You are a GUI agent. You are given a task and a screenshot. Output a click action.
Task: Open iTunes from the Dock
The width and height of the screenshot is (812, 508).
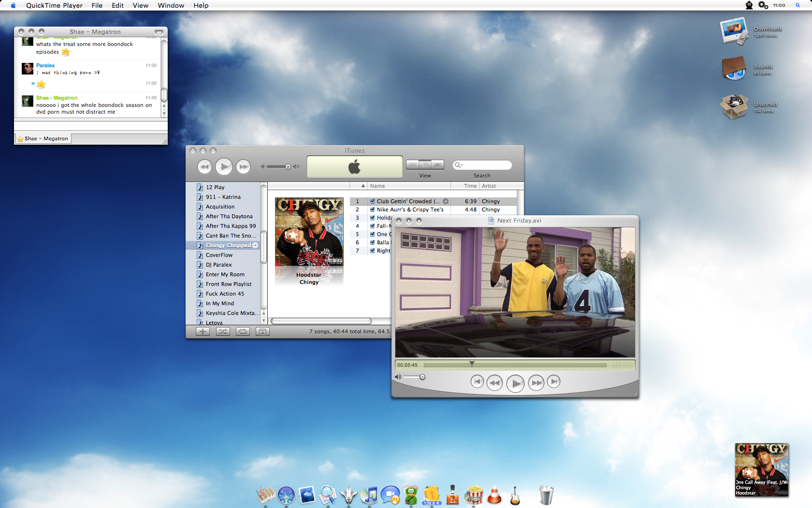(x=369, y=495)
